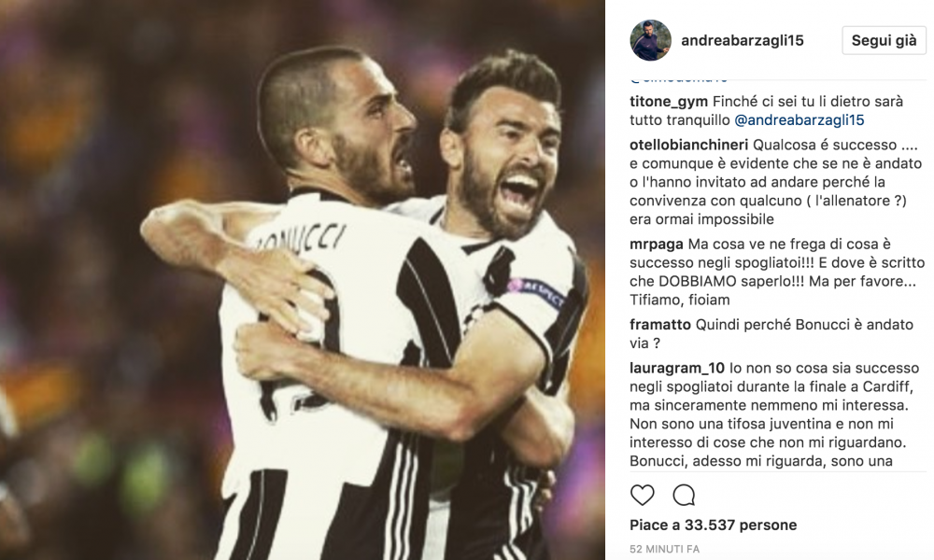This screenshot has width=934, height=560.
Task: Click the partially hidden mention link above titone_gym
Action: (x=679, y=78)
